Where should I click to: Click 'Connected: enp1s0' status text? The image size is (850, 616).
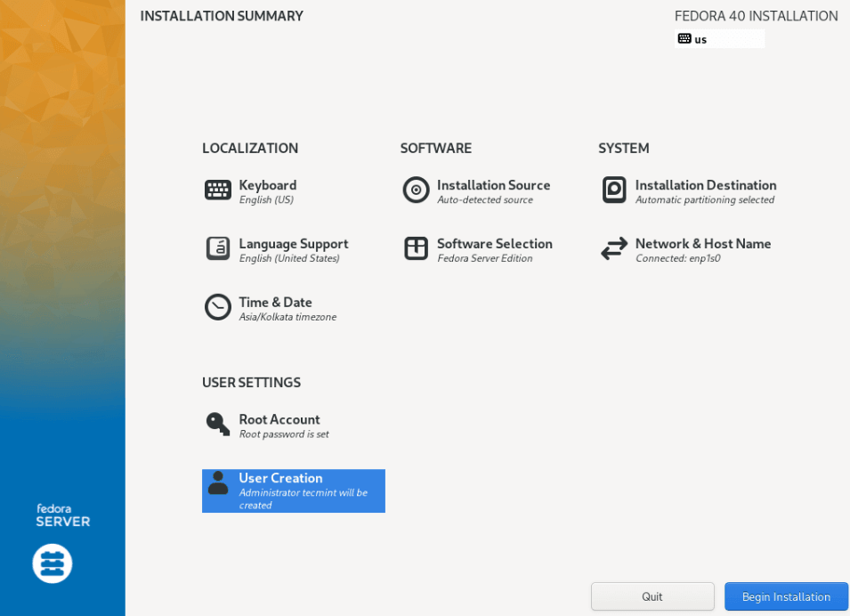[x=677, y=258]
